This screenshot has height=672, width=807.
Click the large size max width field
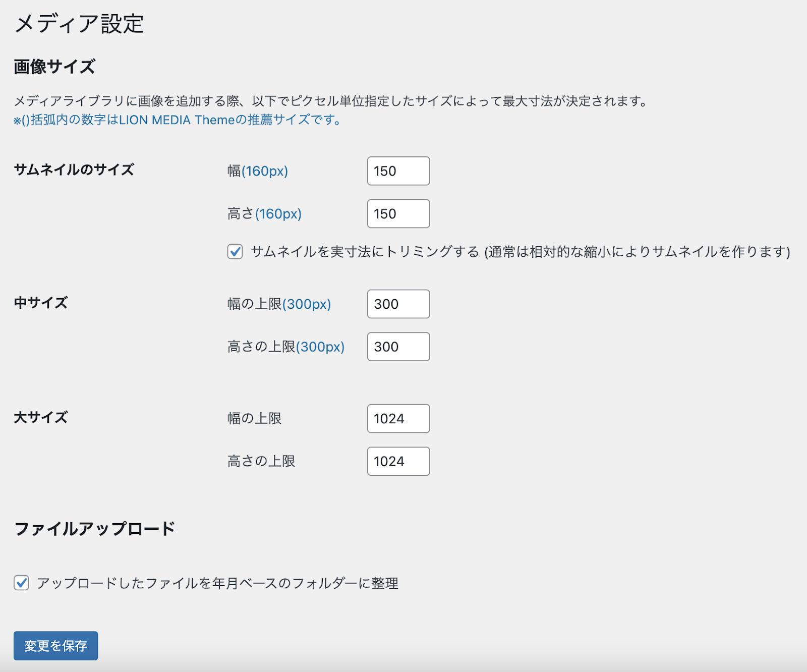(398, 419)
